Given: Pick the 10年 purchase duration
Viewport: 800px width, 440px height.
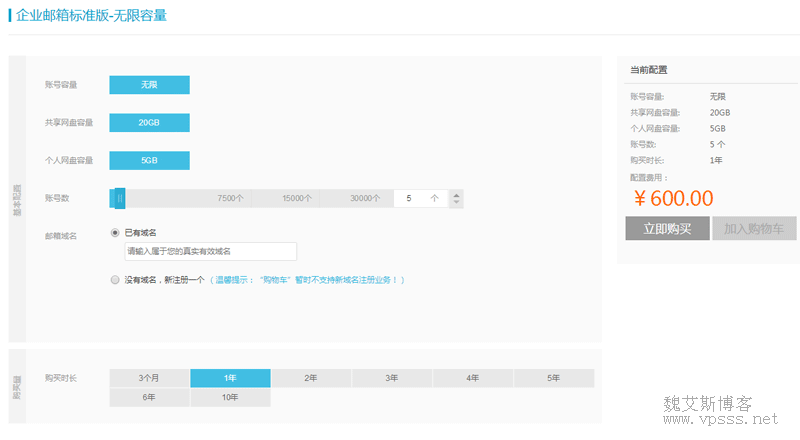Looking at the screenshot, I should [230, 397].
